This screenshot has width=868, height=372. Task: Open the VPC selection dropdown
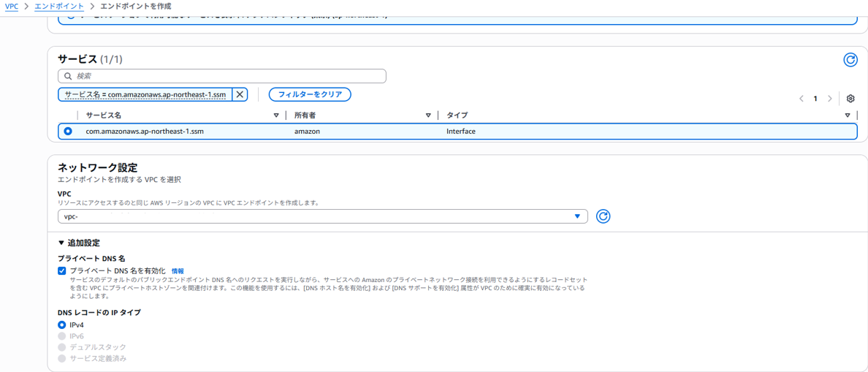(x=323, y=216)
